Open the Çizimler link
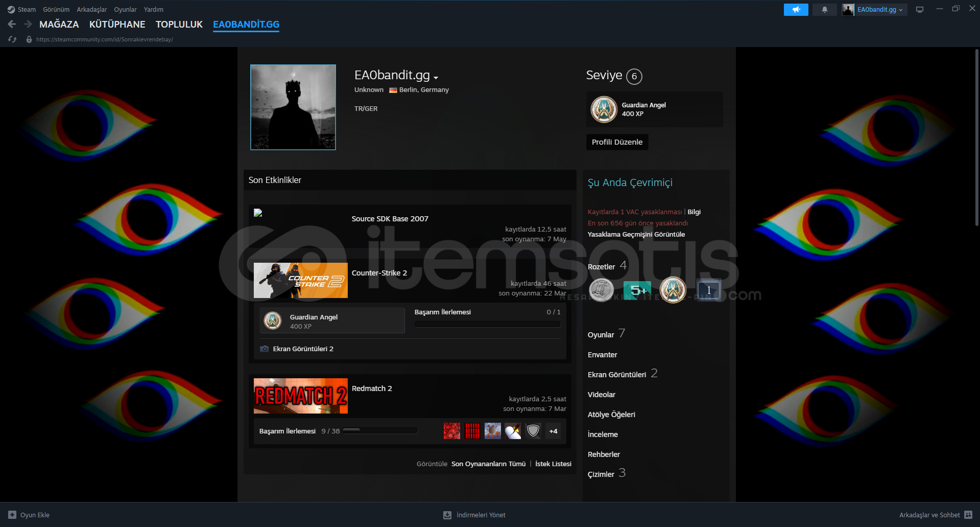This screenshot has width=980, height=527. pos(601,474)
